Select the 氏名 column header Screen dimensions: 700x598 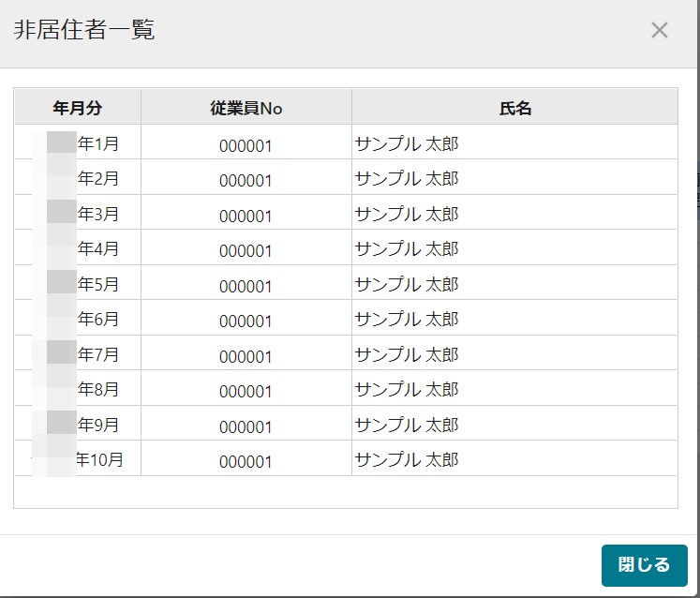tap(514, 107)
